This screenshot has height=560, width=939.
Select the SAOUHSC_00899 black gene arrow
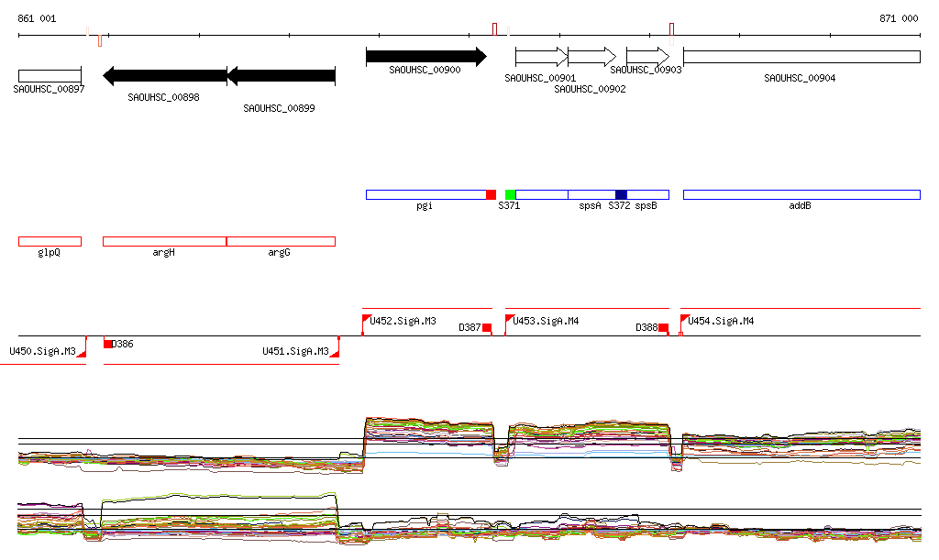[282, 76]
